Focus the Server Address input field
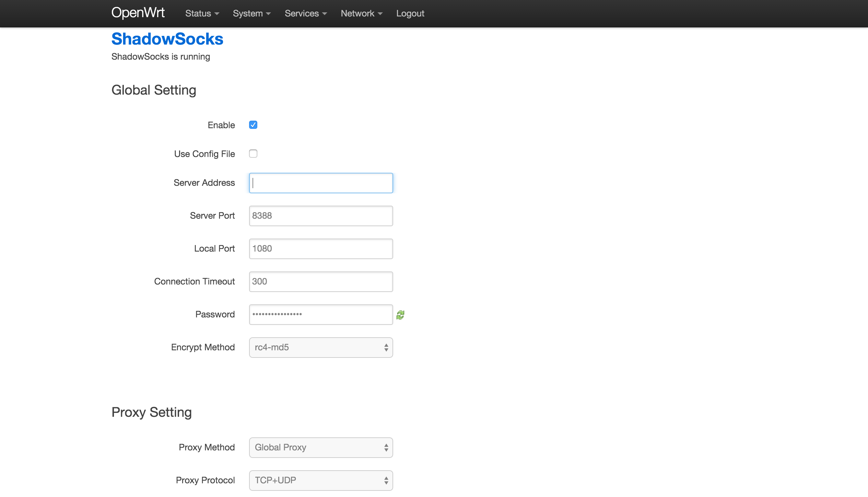868x497 pixels. click(x=321, y=183)
